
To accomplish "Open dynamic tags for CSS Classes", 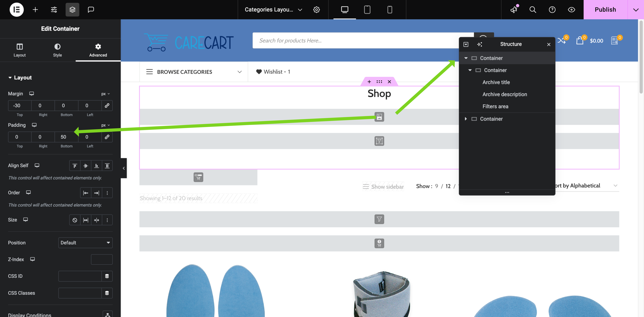I will tap(107, 293).
